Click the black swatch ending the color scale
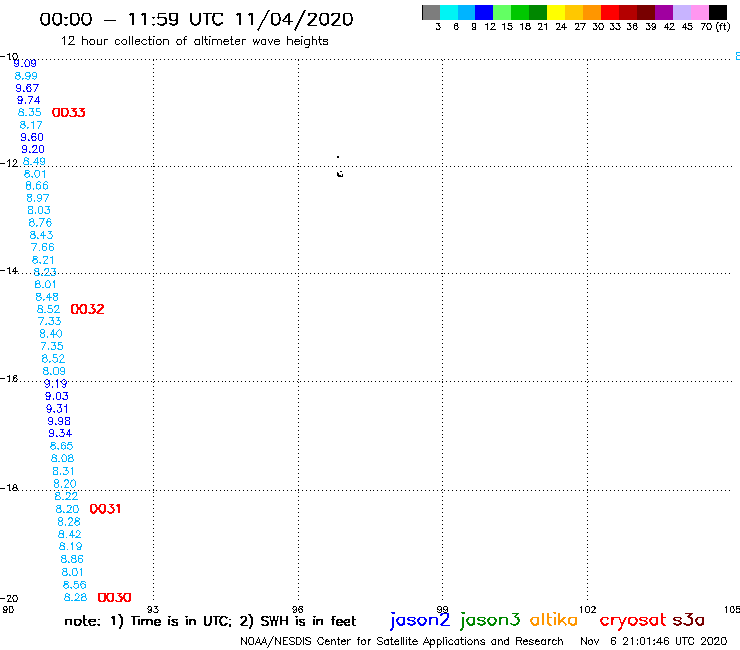This screenshot has width=740, height=650. (x=717, y=12)
